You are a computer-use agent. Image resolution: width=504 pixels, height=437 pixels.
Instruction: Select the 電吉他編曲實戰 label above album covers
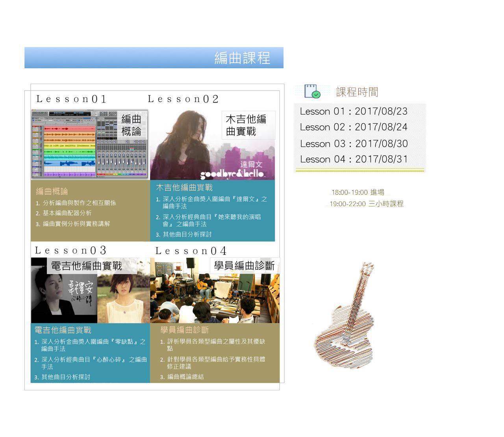point(87,266)
